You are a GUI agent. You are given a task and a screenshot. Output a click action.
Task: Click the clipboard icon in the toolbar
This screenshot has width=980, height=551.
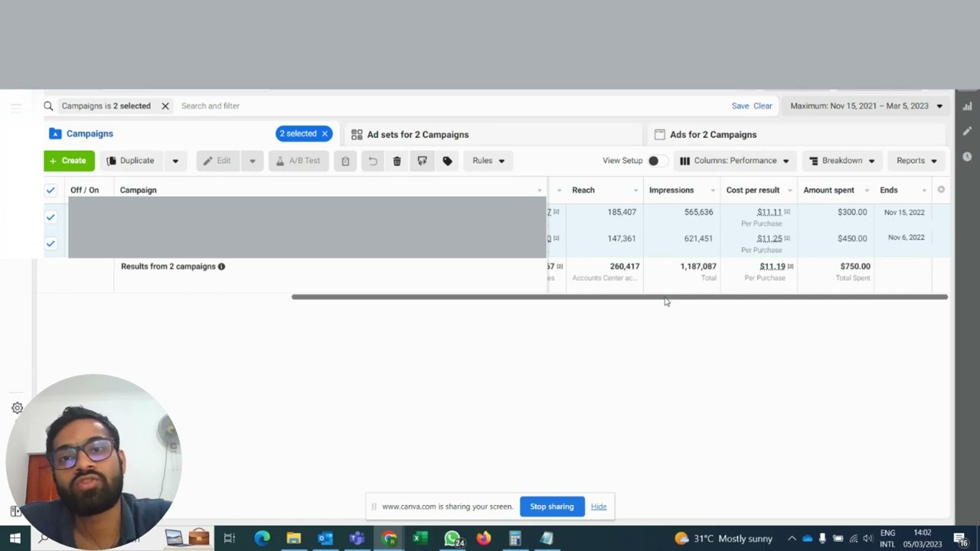pos(345,161)
